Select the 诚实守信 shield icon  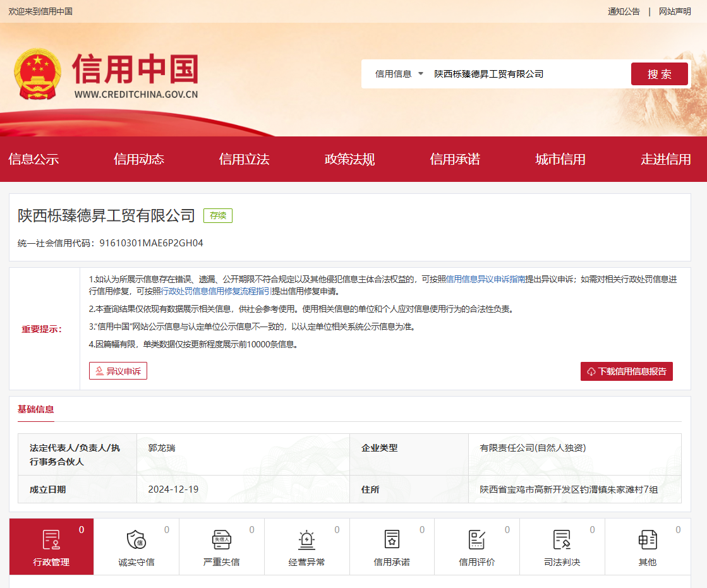point(136,540)
